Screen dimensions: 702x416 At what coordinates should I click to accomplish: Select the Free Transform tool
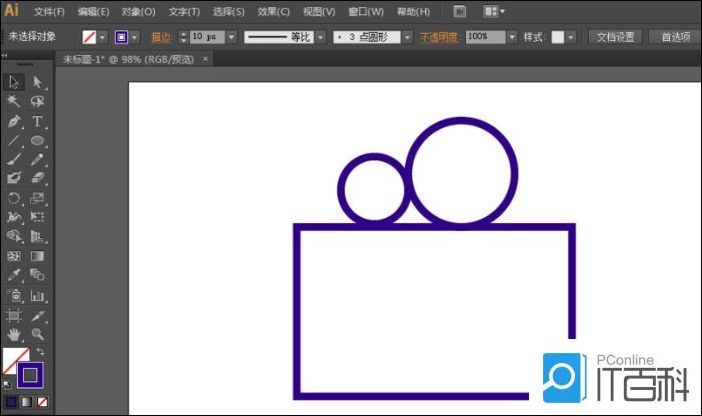click(x=38, y=217)
